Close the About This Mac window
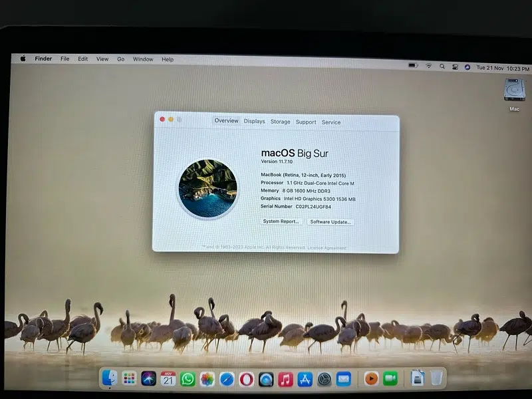Image resolution: width=532 pixels, height=399 pixels. click(162, 119)
